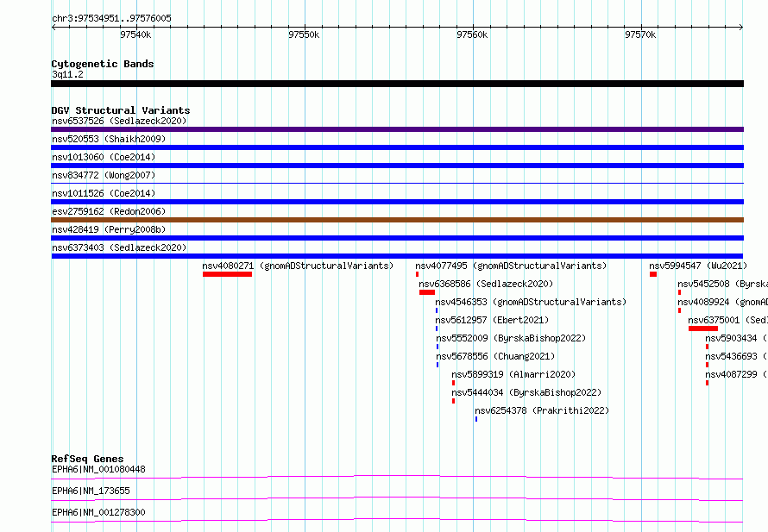Image resolution: width=768 pixels, height=532 pixels.
Task: Click the nsv5552009 (ByrskaBishop2022) label
Action: click(x=511, y=338)
